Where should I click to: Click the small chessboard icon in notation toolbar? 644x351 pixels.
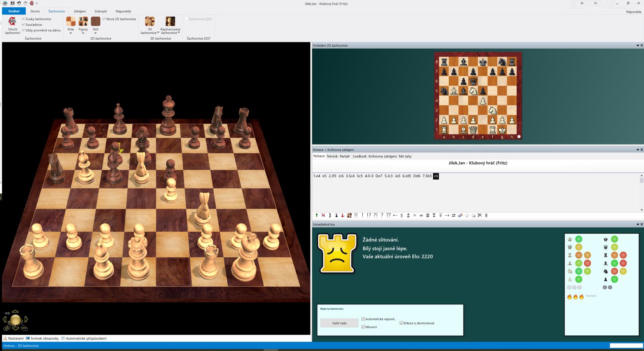pos(349,215)
